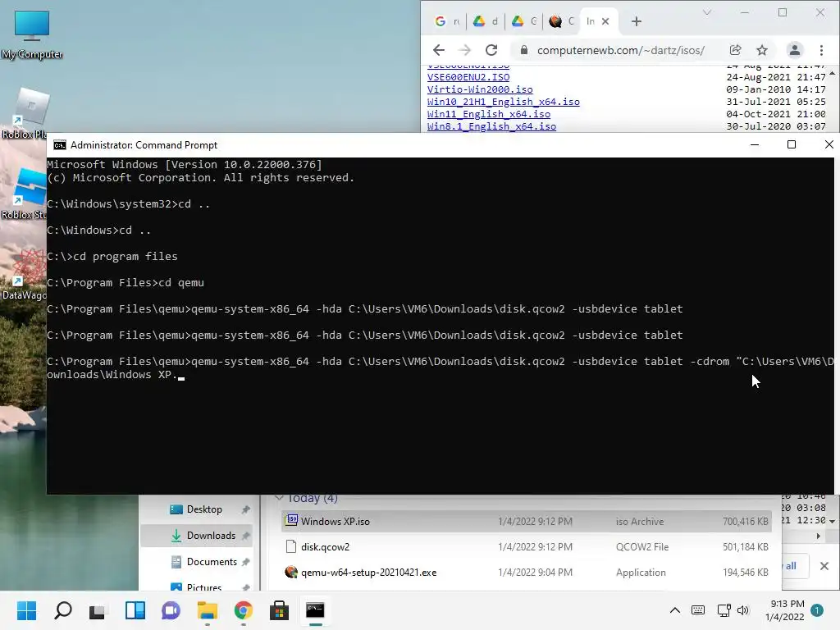The image size is (840, 630).
Task: Open Win11_English_x64.iso link
Action: point(489,114)
